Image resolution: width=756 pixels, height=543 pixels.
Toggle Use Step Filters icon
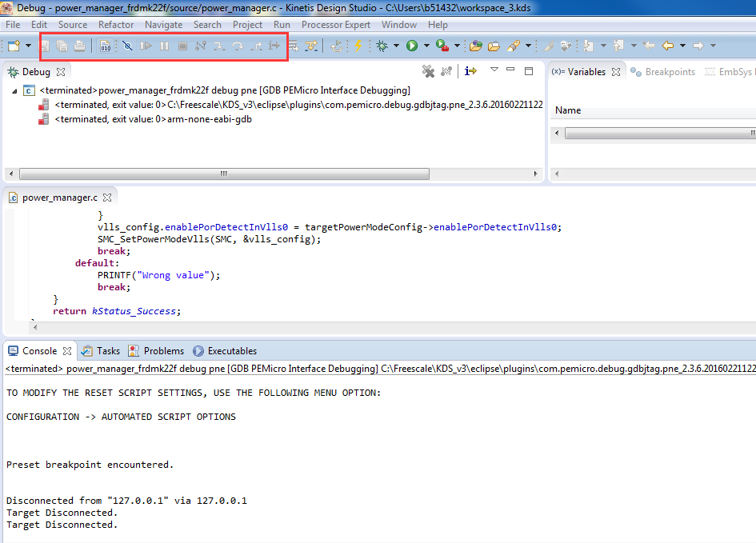[x=311, y=46]
